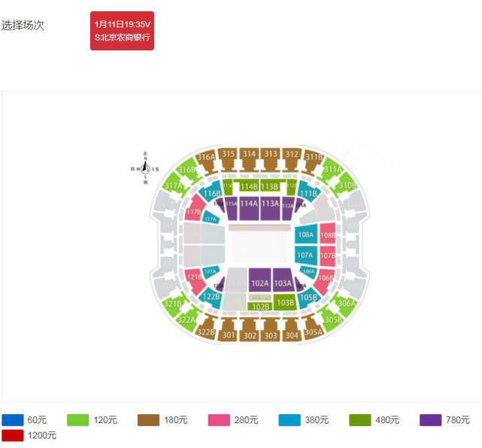The height and width of the screenshot is (448, 482).
Task: Click the 60元 blue price swatch
Action: click(x=12, y=420)
